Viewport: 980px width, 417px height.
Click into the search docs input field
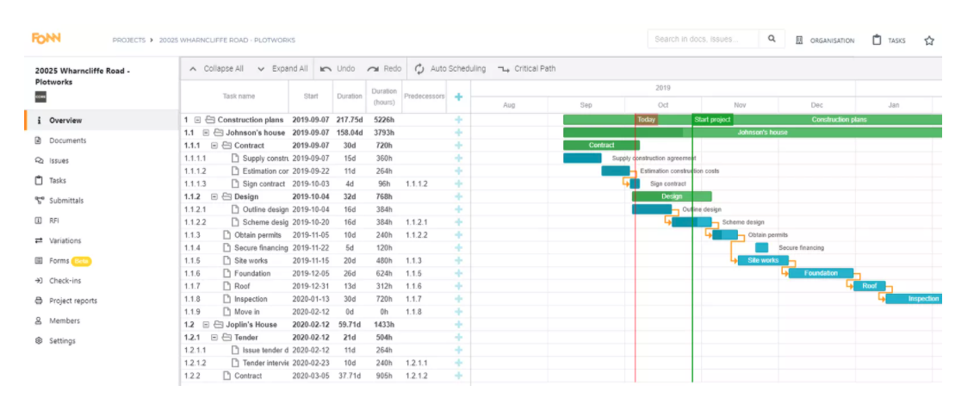704,39
